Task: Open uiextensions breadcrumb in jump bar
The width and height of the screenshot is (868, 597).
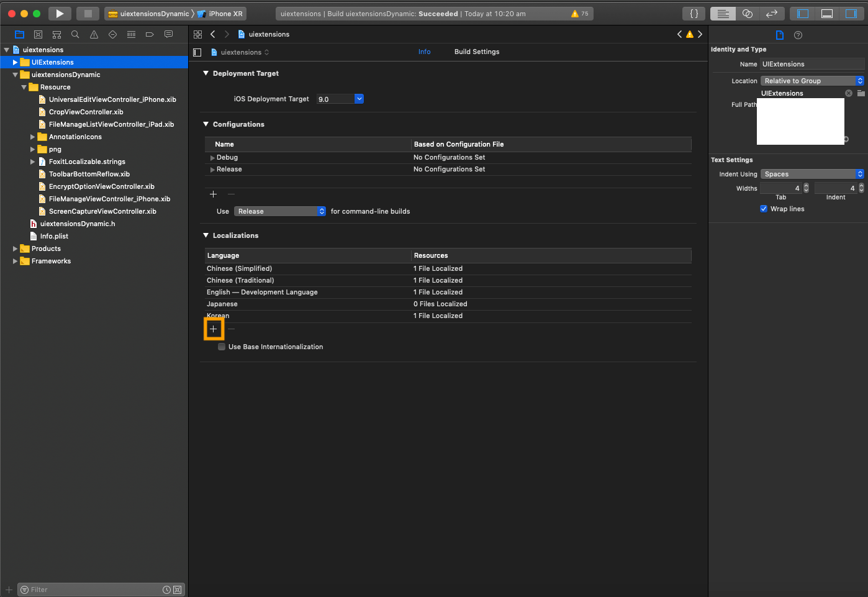Action: point(264,35)
